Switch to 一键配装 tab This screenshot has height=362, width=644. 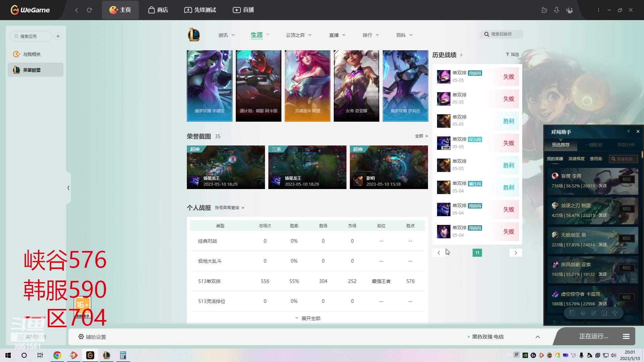click(593, 145)
